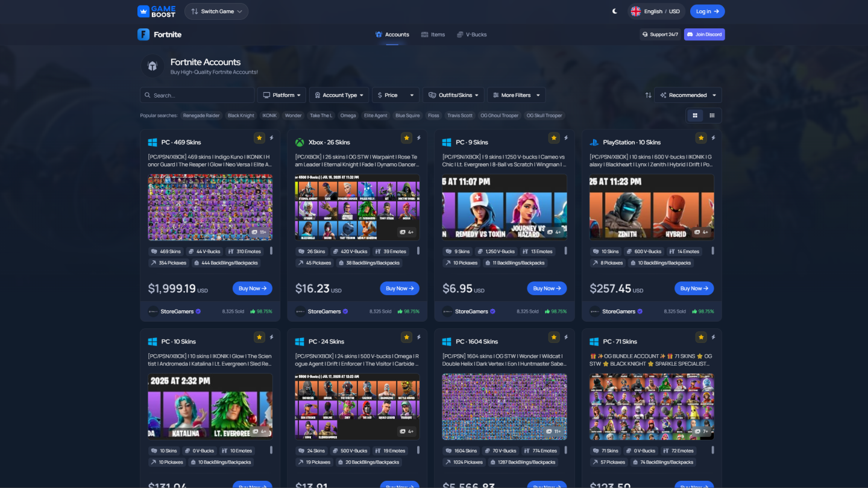
Task: Click star icon on PC 9 Skins card
Action: pyautogui.click(x=554, y=138)
